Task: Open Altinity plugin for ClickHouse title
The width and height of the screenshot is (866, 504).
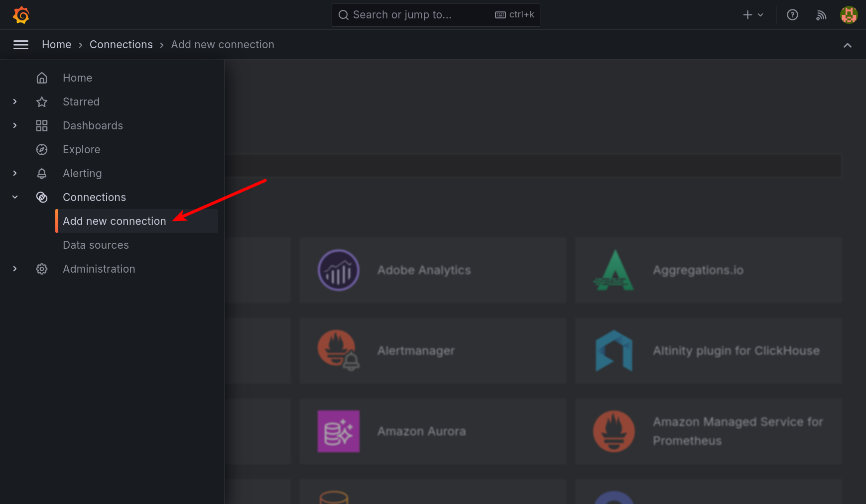Action: coord(737,351)
